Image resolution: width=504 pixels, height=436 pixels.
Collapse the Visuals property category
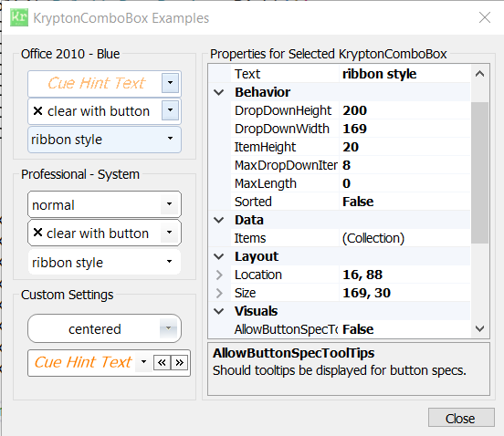pyautogui.click(x=219, y=311)
